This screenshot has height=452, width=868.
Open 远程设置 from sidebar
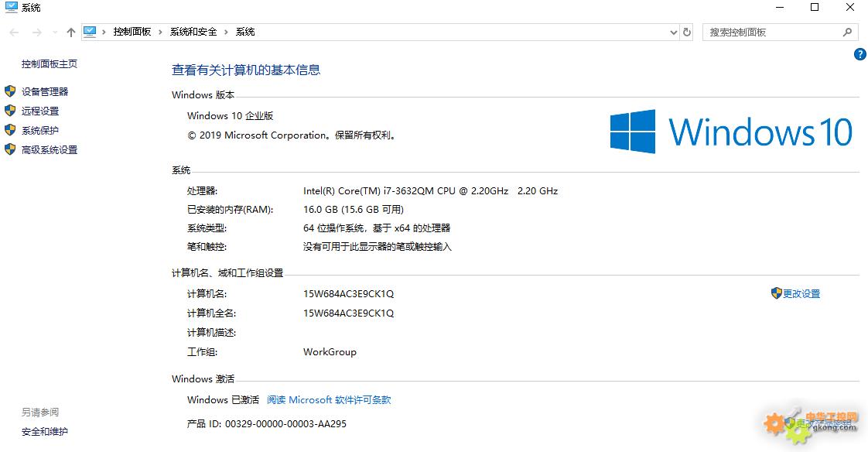[x=40, y=111]
